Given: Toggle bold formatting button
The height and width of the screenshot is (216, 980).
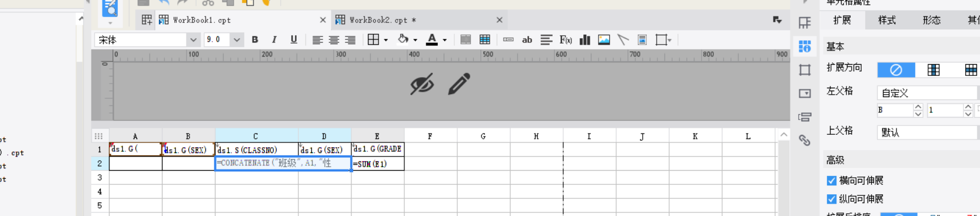Looking at the screenshot, I should coord(255,39).
